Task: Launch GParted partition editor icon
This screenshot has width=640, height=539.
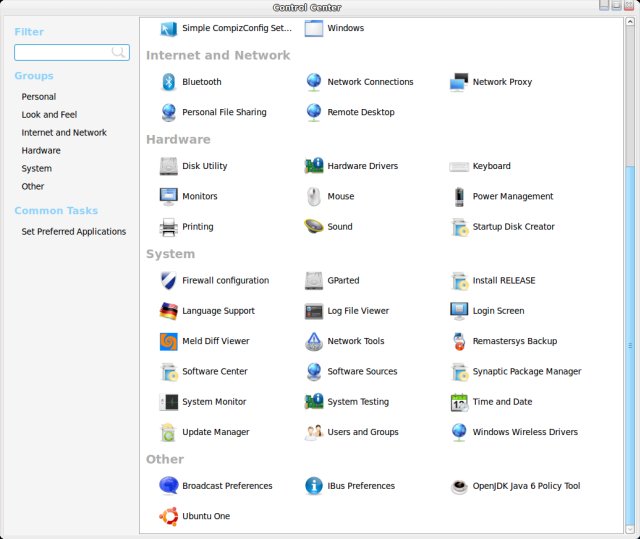Action: coord(314,281)
